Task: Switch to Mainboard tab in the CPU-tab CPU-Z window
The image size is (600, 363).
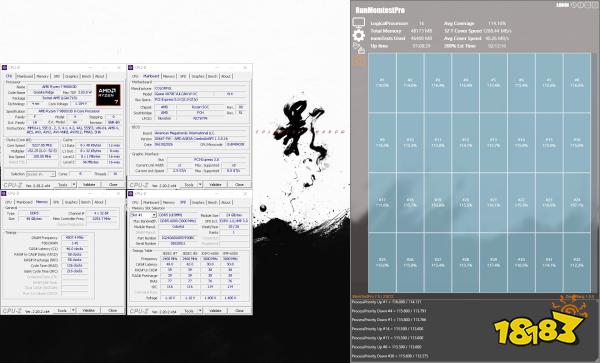Action: [x=25, y=77]
